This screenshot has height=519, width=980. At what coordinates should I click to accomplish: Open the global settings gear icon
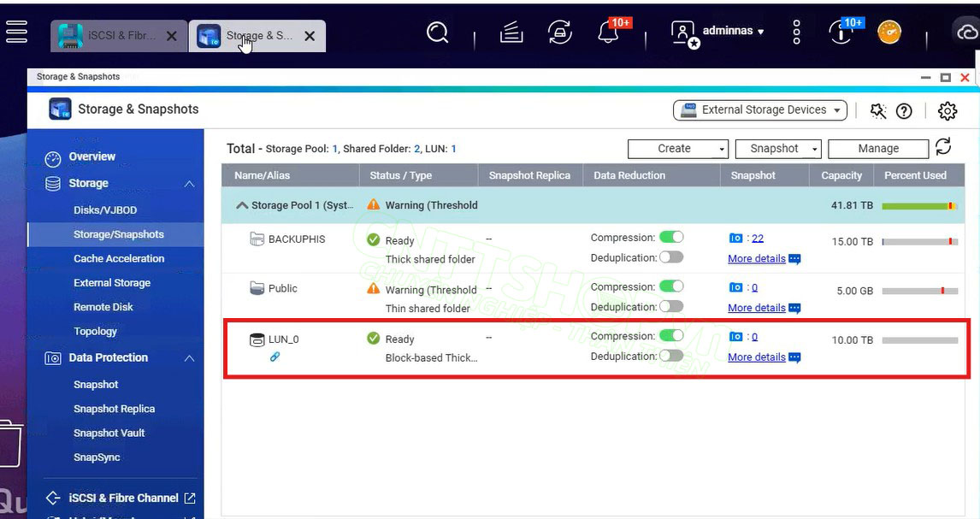point(947,110)
